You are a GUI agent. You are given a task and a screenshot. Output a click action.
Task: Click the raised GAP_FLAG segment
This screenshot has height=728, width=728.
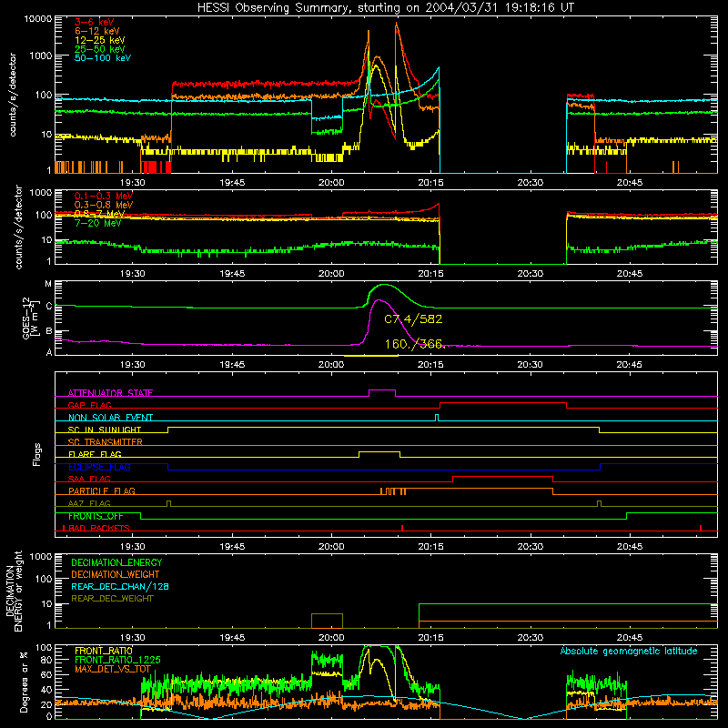(x=503, y=403)
